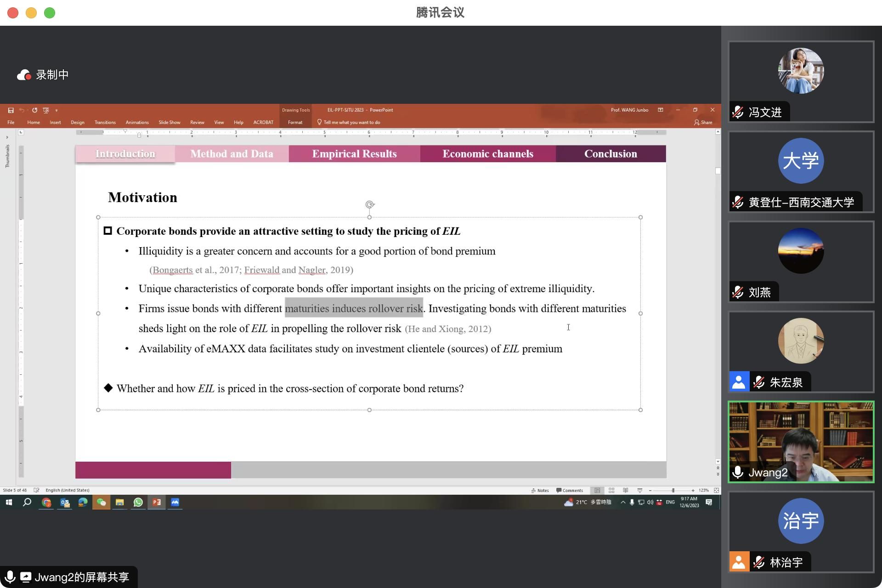The height and width of the screenshot is (588, 882).
Task: Click the Fit slide to window icon
Action: point(716,491)
